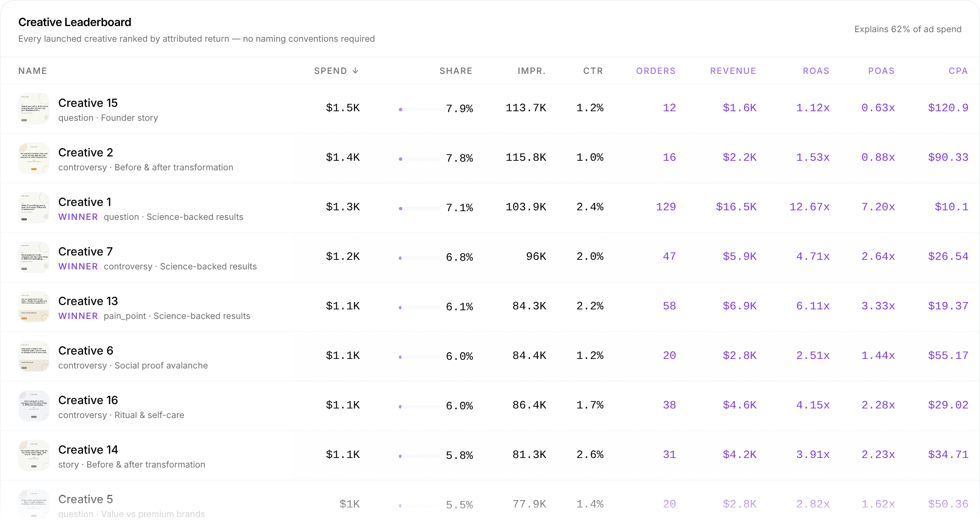
Task: Click the $55.17 CPA value
Action: click(x=948, y=355)
